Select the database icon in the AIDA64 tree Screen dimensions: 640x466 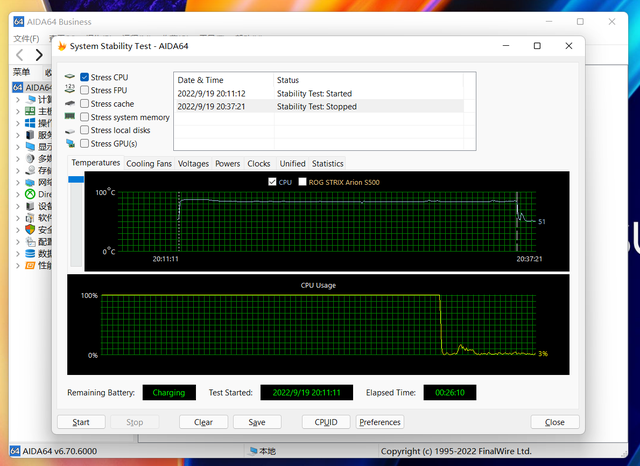point(30,253)
